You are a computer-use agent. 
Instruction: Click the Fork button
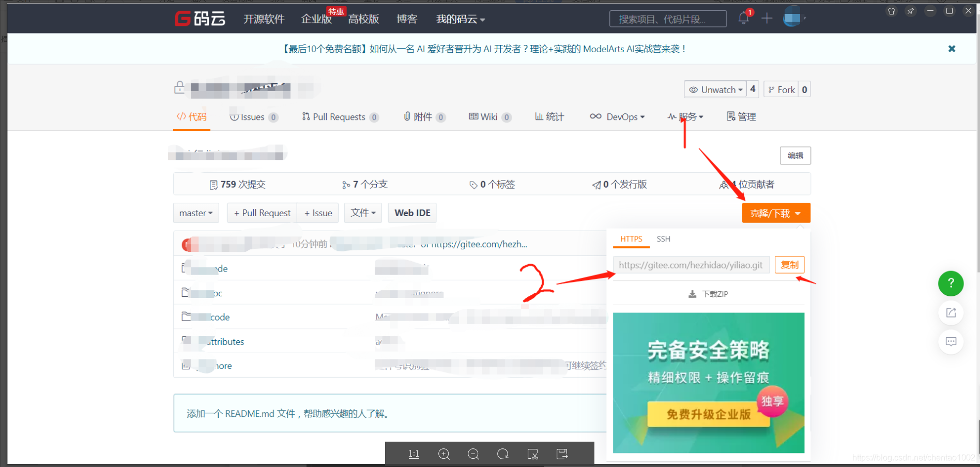click(782, 89)
